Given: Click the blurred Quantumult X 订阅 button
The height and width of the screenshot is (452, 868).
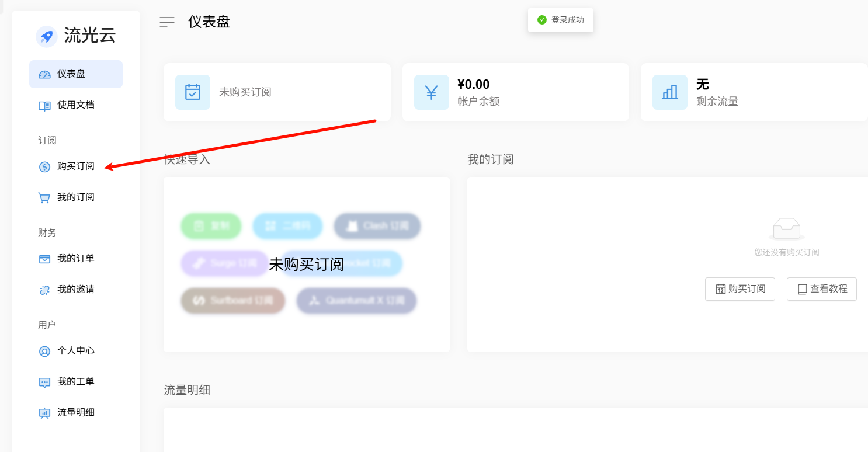Looking at the screenshot, I should (356, 301).
